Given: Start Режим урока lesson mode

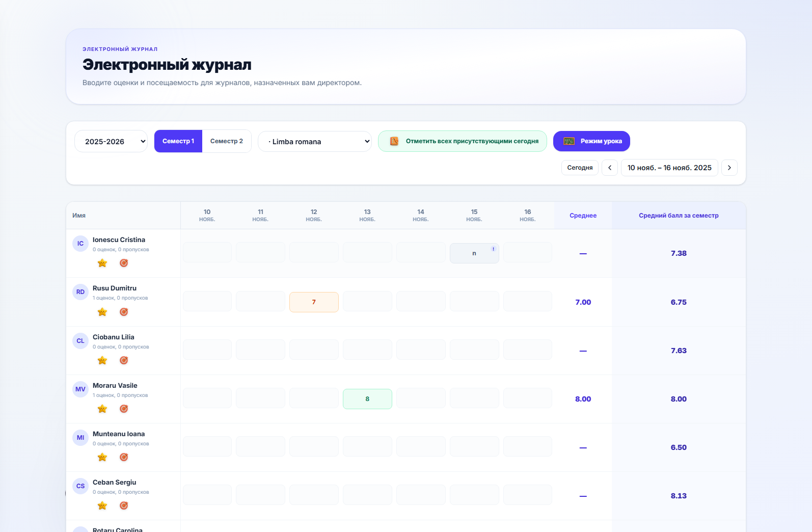Looking at the screenshot, I should pyautogui.click(x=591, y=141).
